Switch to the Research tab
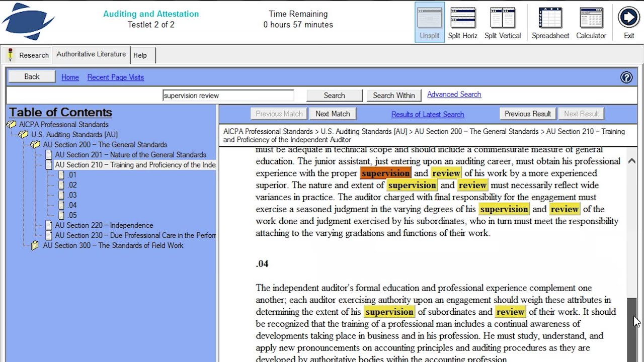This screenshot has width=644, height=362. pyautogui.click(x=28, y=55)
